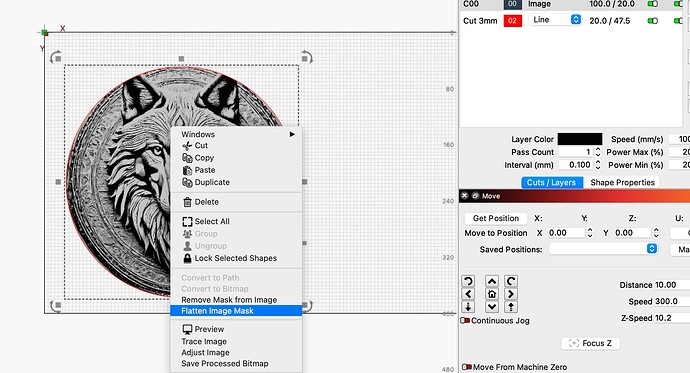690x373 pixels.
Task: Click the Z-axis up dashed arrow button
Action: [x=510, y=307]
